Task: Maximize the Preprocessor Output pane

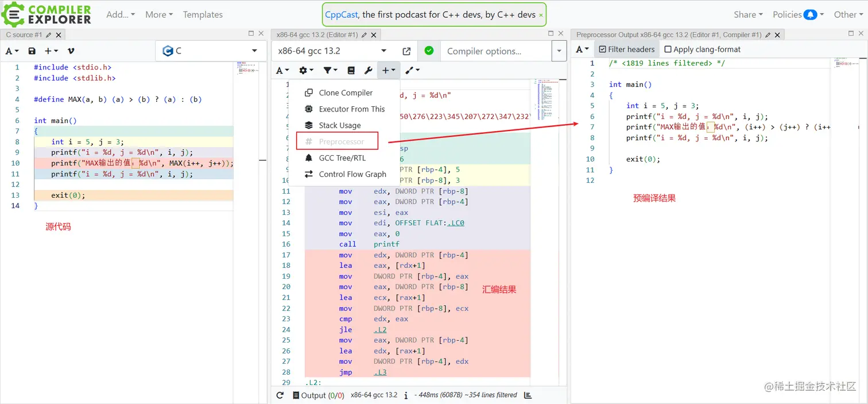Action: click(851, 34)
